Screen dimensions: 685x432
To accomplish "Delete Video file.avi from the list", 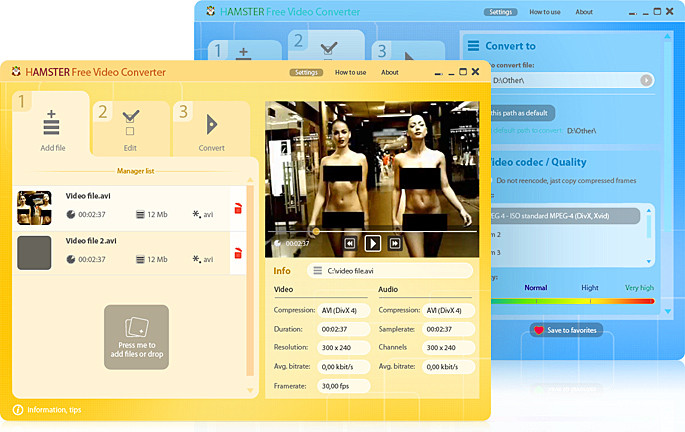I will tap(238, 208).
